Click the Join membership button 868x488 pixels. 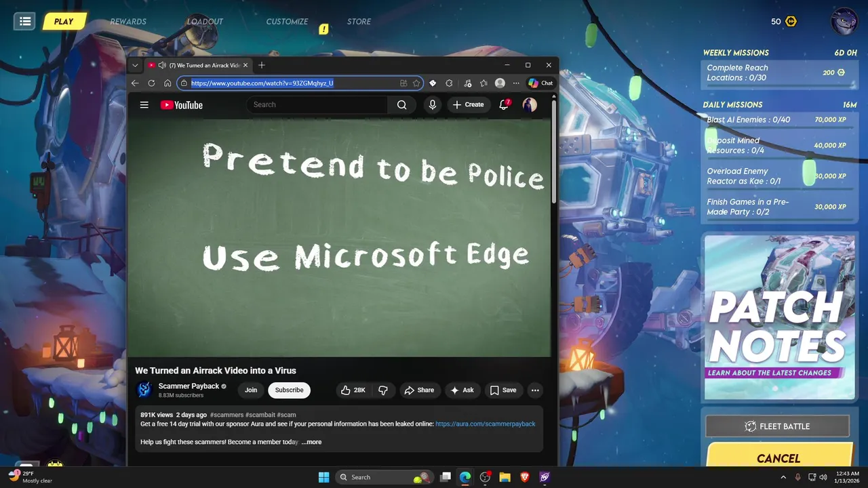tap(251, 390)
